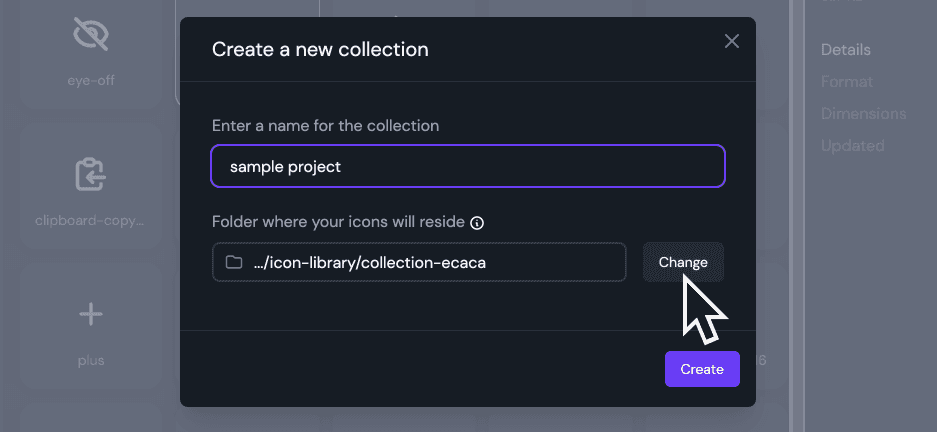The width and height of the screenshot is (937, 432).
Task: Select the clipboard-copy icon tile
Action: click(91, 186)
